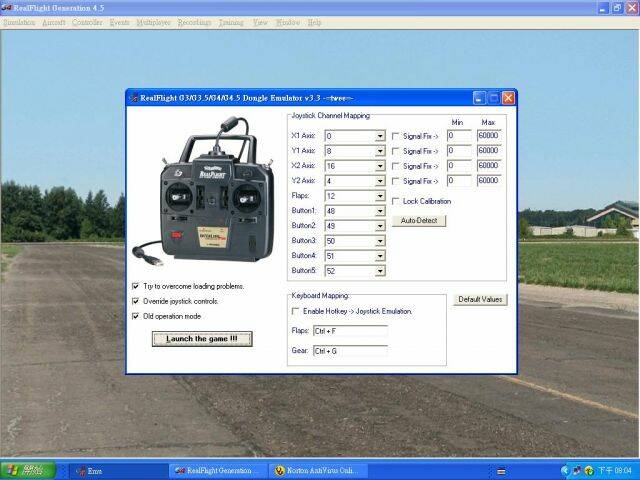
Task: Expand the Button3 channel dropdown
Action: point(380,241)
